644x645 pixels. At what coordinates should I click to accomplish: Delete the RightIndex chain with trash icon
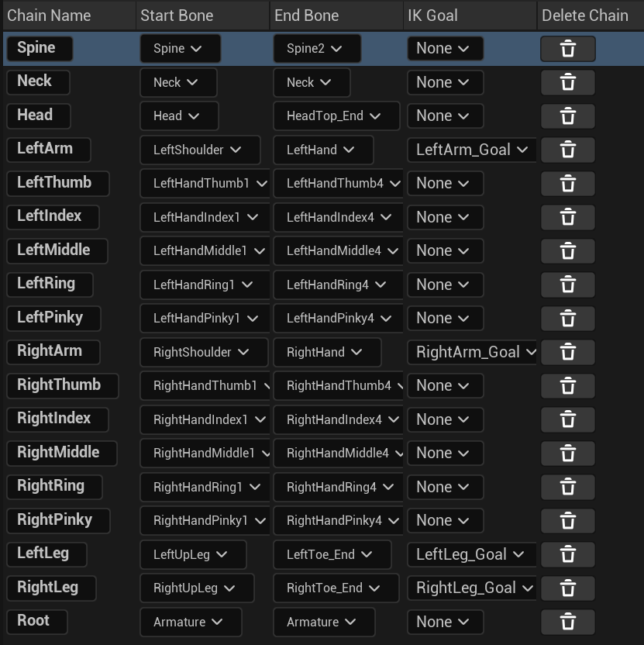pos(567,419)
